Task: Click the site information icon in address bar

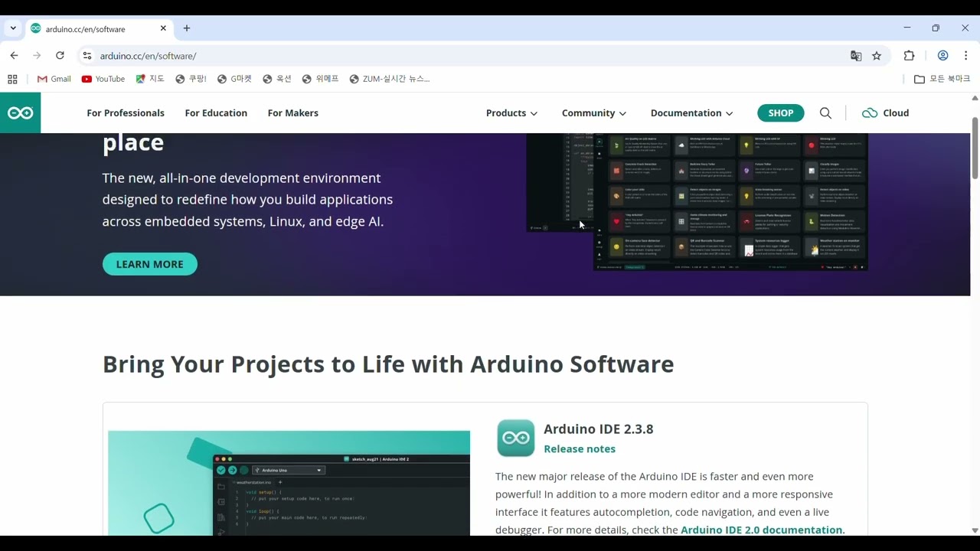Action: tap(87, 56)
